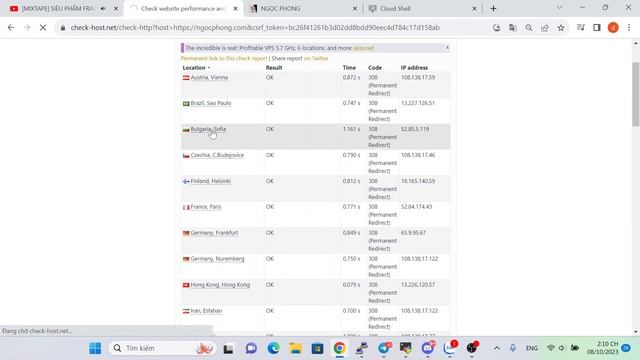Bookmark this page with star icon
640x360 pixels.
(561, 28)
